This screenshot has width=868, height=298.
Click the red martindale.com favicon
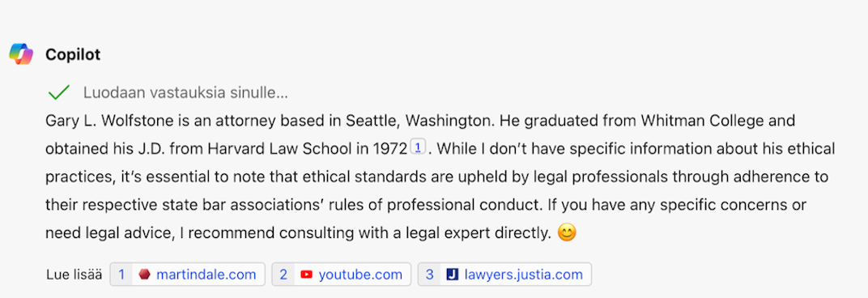144,275
